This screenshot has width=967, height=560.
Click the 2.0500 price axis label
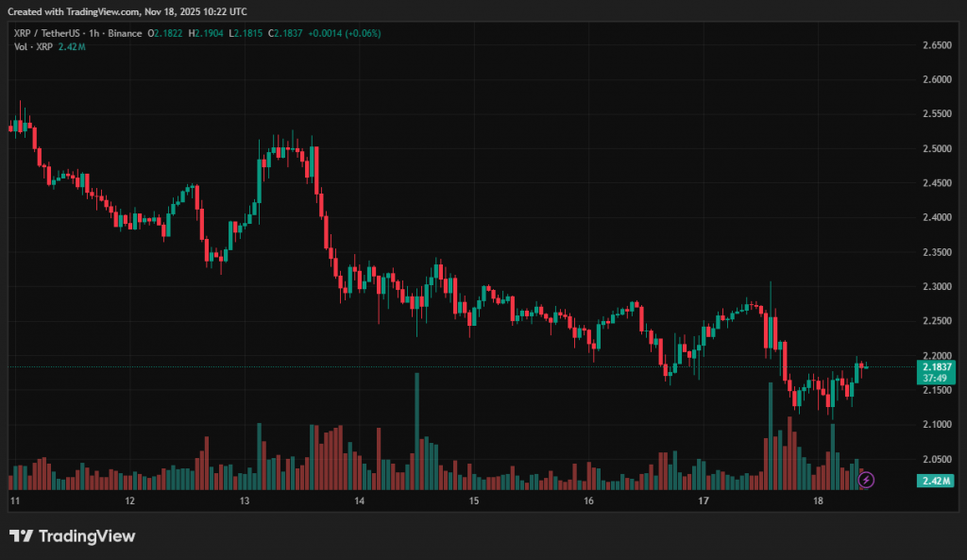click(x=937, y=459)
